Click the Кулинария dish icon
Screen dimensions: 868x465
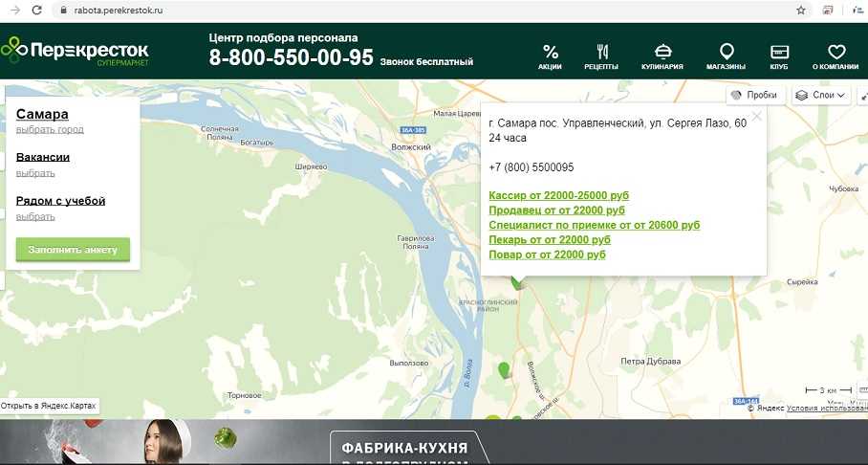pyautogui.click(x=662, y=52)
